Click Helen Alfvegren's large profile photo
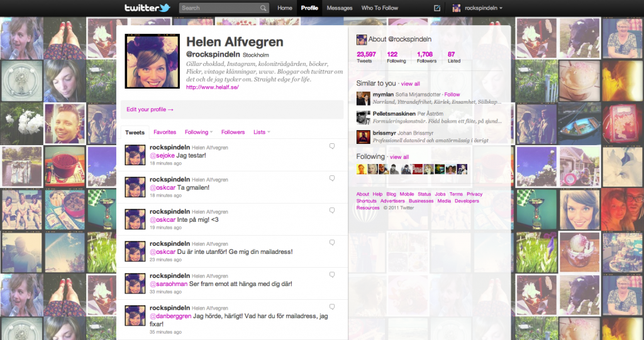Image resolution: width=644 pixels, height=340 pixels. 152,61
